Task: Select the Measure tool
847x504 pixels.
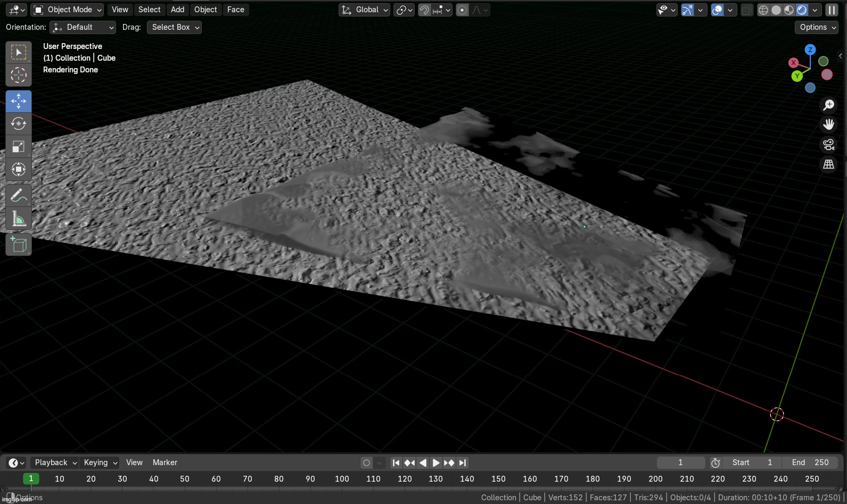Action: click(x=19, y=219)
